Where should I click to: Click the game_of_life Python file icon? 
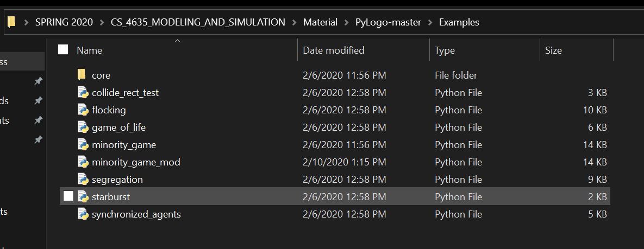83,127
